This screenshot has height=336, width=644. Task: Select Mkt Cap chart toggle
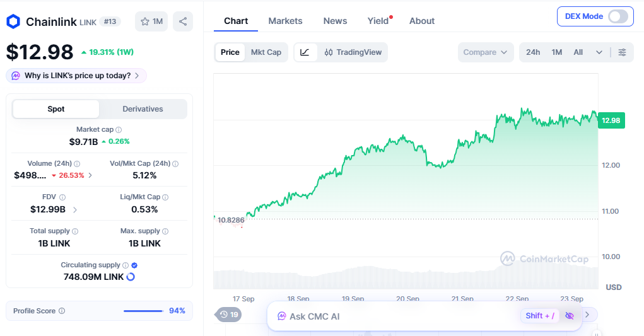266,52
